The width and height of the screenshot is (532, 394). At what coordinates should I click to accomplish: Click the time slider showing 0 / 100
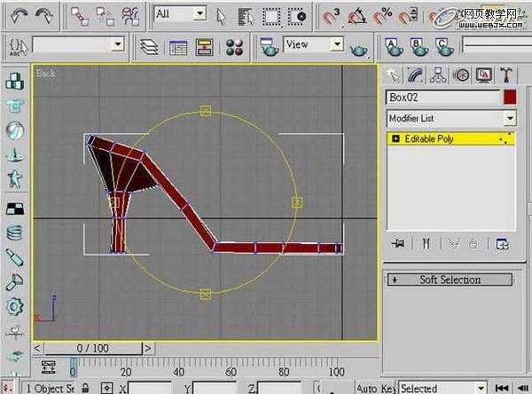pos(93,348)
